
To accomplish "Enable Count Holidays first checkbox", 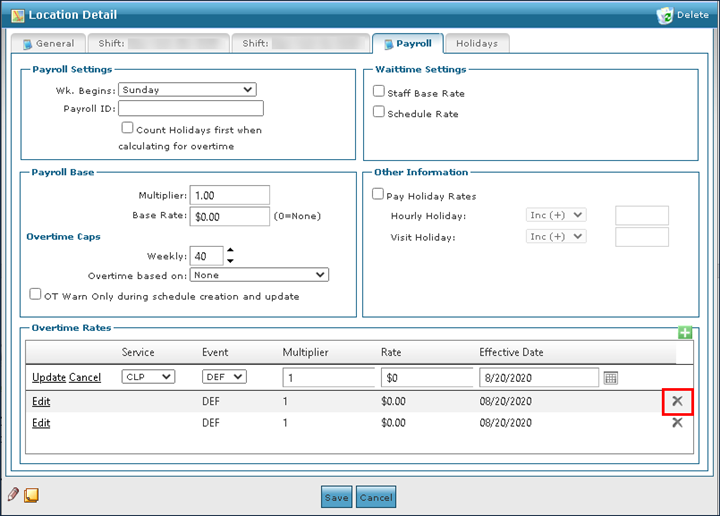I will 127,128.
